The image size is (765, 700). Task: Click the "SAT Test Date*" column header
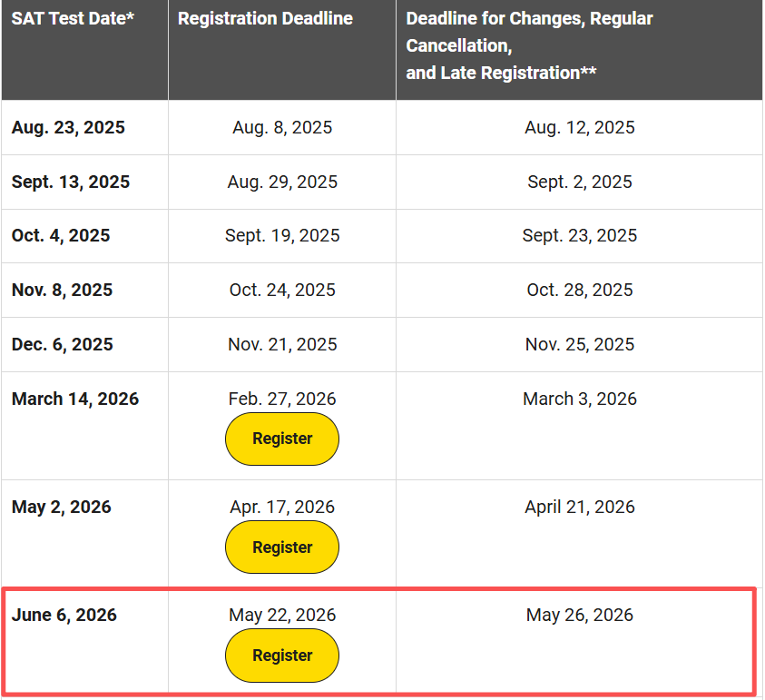point(73,19)
